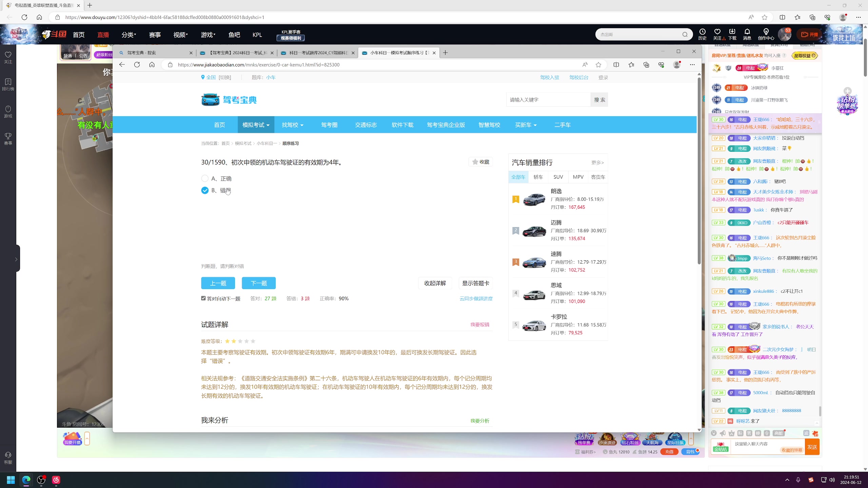868x488 pixels.
Task: Open Windows Start menu
Action: point(11,480)
